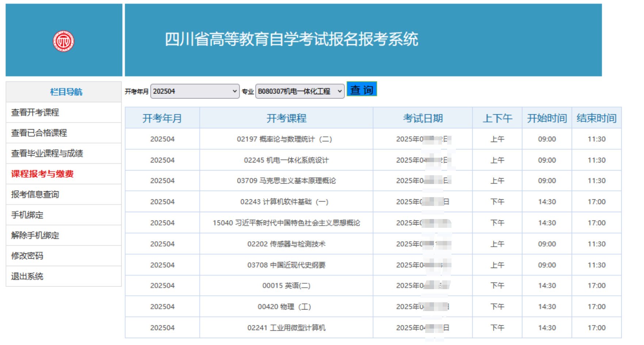The height and width of the screenshot is (345, 644).
Task: Click 退出系统 to log out
Action: 27,276
